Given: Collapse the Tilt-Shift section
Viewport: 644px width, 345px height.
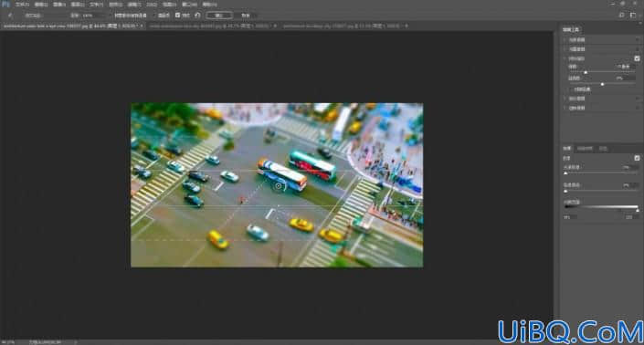Looking at the screenshot, I should (565, 58).
